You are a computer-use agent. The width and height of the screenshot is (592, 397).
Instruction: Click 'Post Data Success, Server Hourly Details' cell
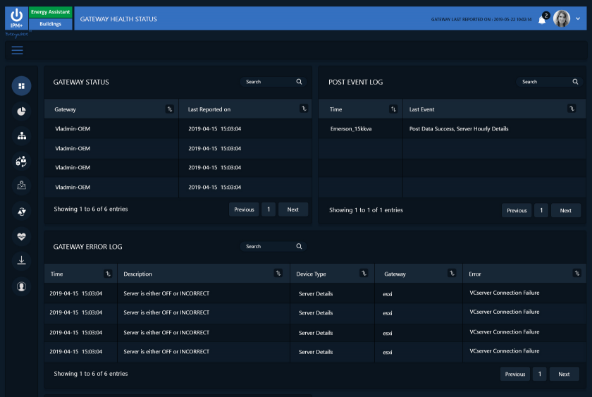(459, 129)
